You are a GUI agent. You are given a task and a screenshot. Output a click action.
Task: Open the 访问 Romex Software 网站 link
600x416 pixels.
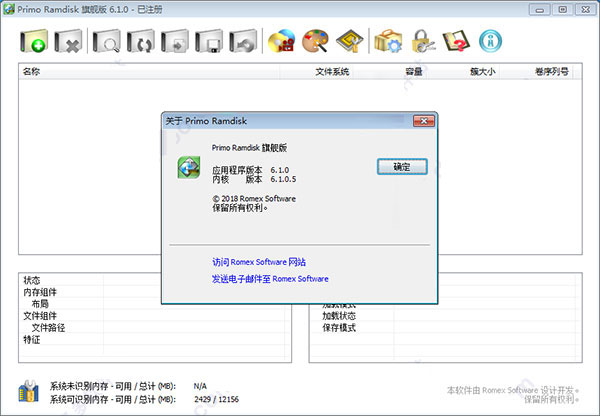[259, 262]
